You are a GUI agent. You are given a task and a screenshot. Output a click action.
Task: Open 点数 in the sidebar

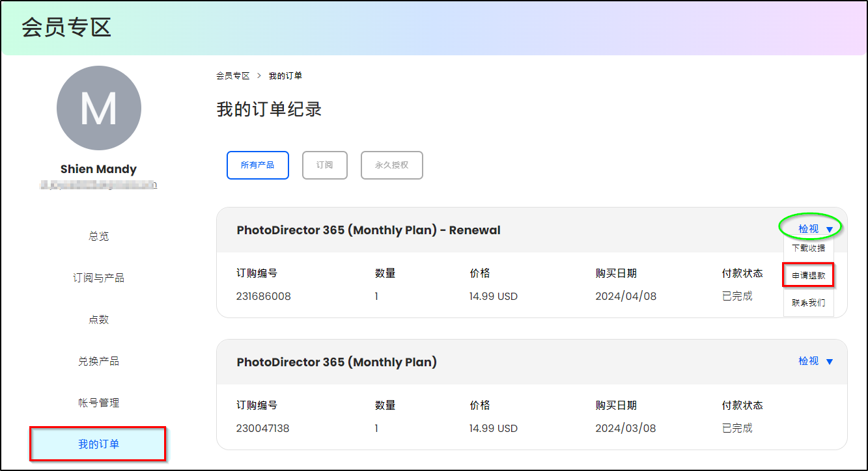click(x=99, y=319)
